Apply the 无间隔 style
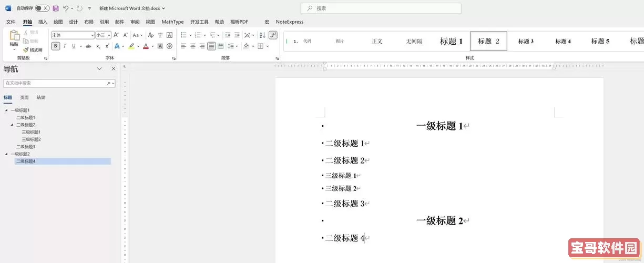This screenshot has height=263, width=644. pyautogui.click(x=414, y=41)
